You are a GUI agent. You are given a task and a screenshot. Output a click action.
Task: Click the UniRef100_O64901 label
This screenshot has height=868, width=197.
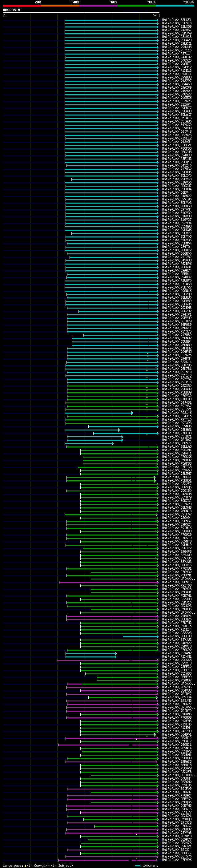point(177,734)
